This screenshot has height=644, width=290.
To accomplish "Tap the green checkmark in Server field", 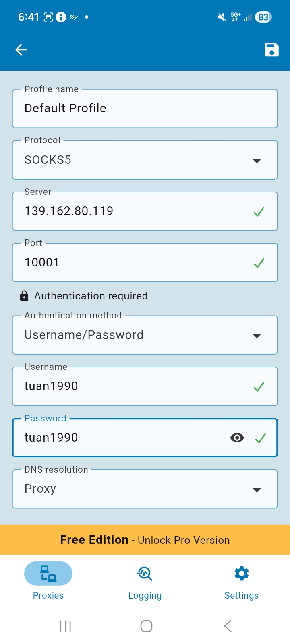I will click(259, 211).
